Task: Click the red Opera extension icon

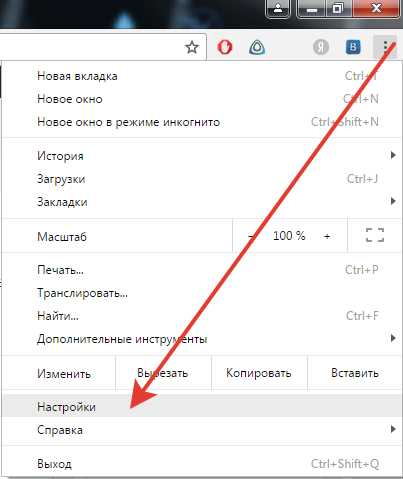Action: click(x=224, y=47)
